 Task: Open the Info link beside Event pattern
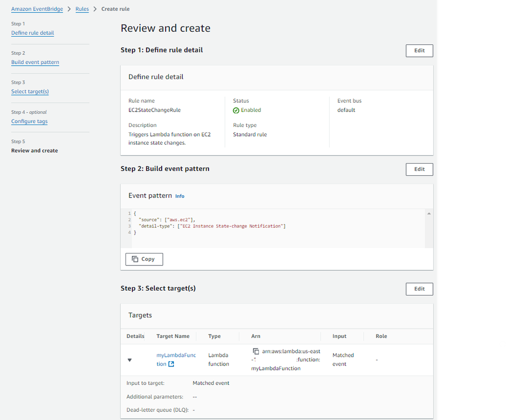[180, 196]
